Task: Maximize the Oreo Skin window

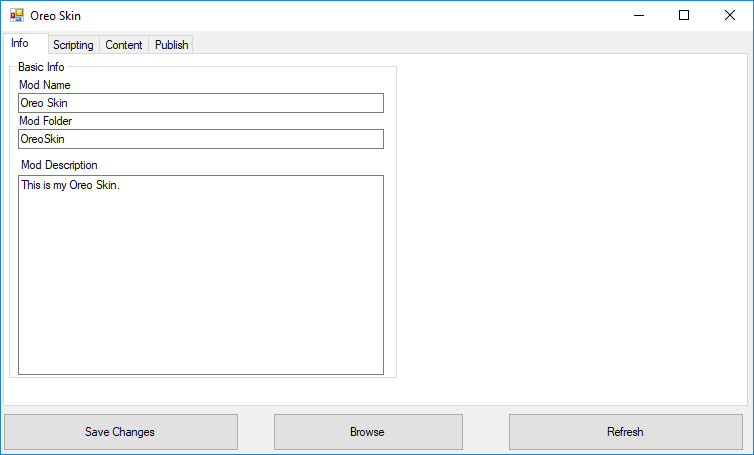Action: coord(684,15)
